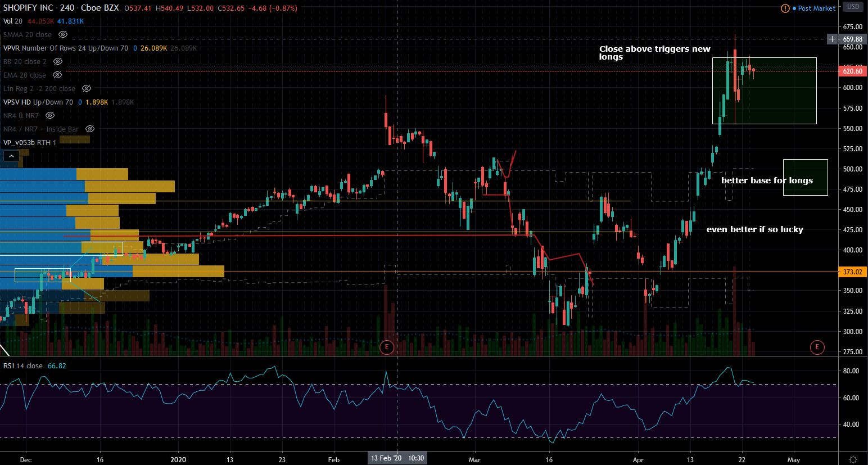Click the crosshair price label 659.88
Screen dimensions: 868x465
click(x=852, y=39)
